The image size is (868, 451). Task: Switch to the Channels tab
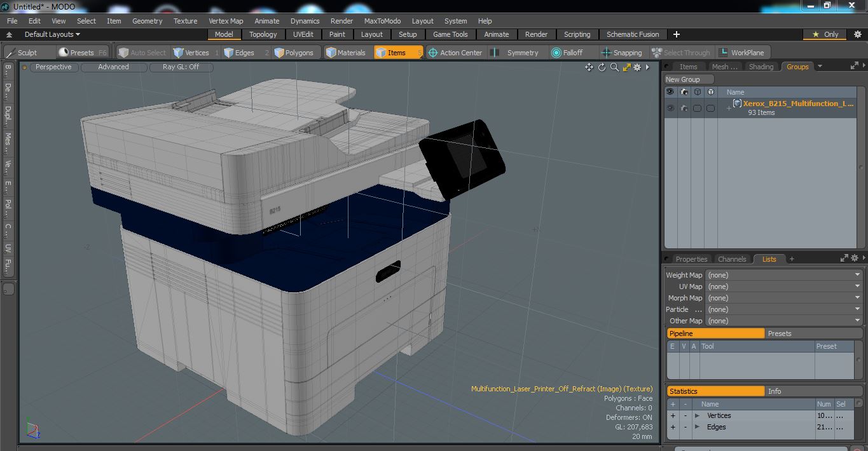point(732,259)
